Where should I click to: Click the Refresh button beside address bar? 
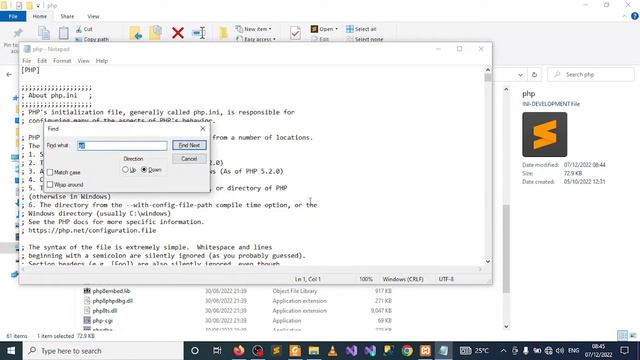(534, 75)
